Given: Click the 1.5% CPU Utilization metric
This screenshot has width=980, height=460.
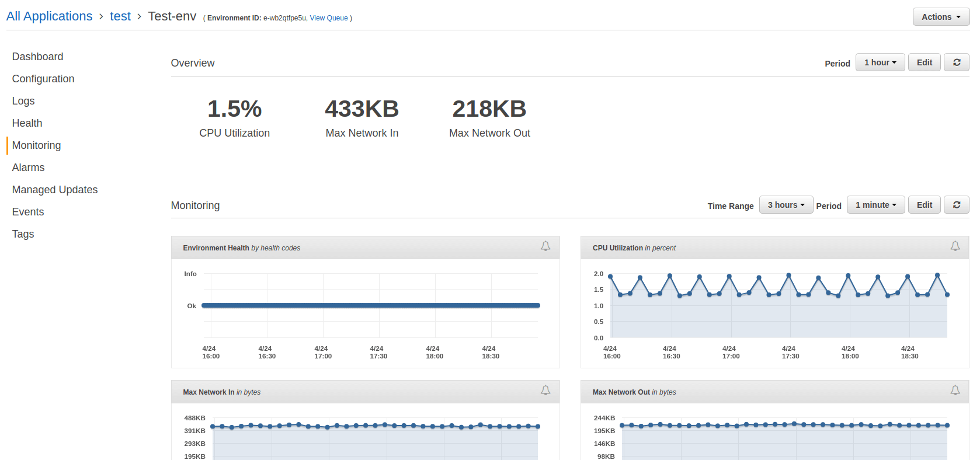Looking at the screenshot, I should tap(234, 109).
